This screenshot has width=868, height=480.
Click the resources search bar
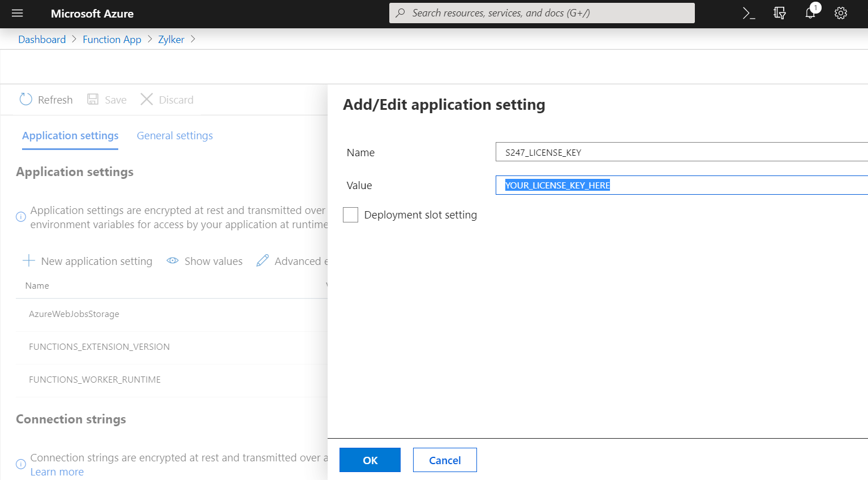click(x=542, y=13)
